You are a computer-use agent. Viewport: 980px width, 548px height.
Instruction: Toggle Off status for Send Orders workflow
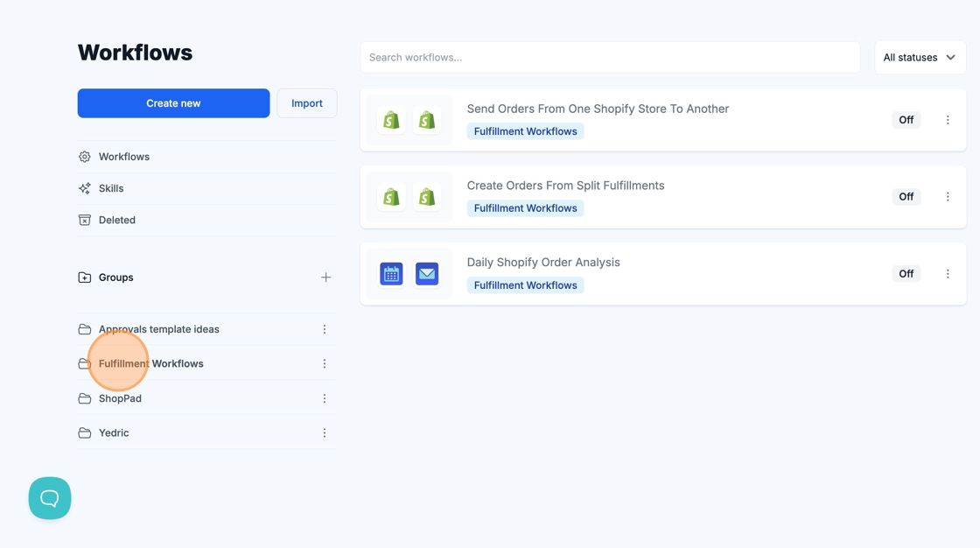pyautogui.click(x=906, y=120)
